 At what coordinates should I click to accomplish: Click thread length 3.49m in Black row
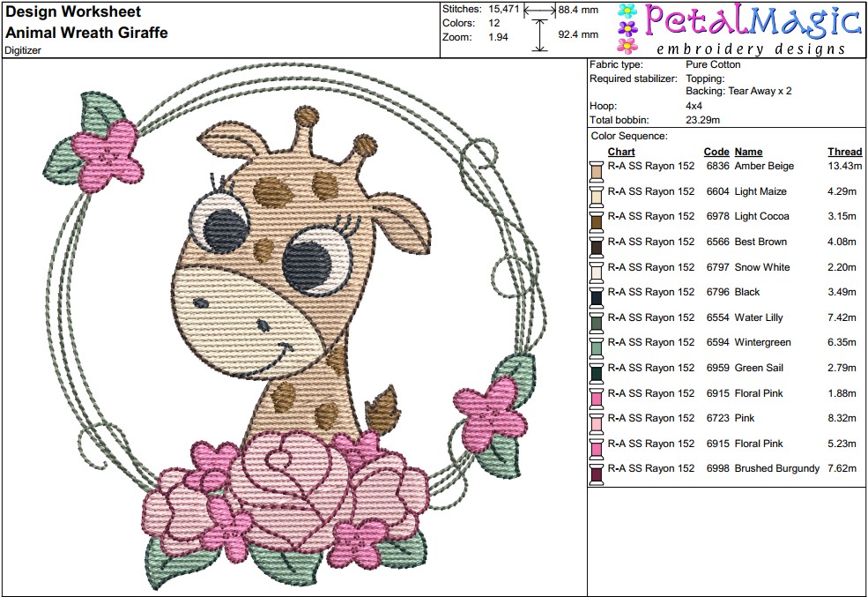point(842,293)
